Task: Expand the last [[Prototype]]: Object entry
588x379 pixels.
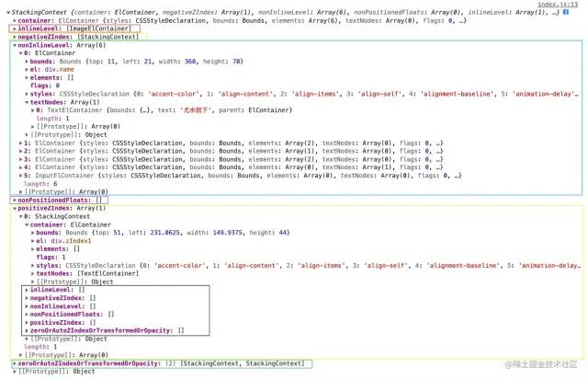Action: click(14, 372)
